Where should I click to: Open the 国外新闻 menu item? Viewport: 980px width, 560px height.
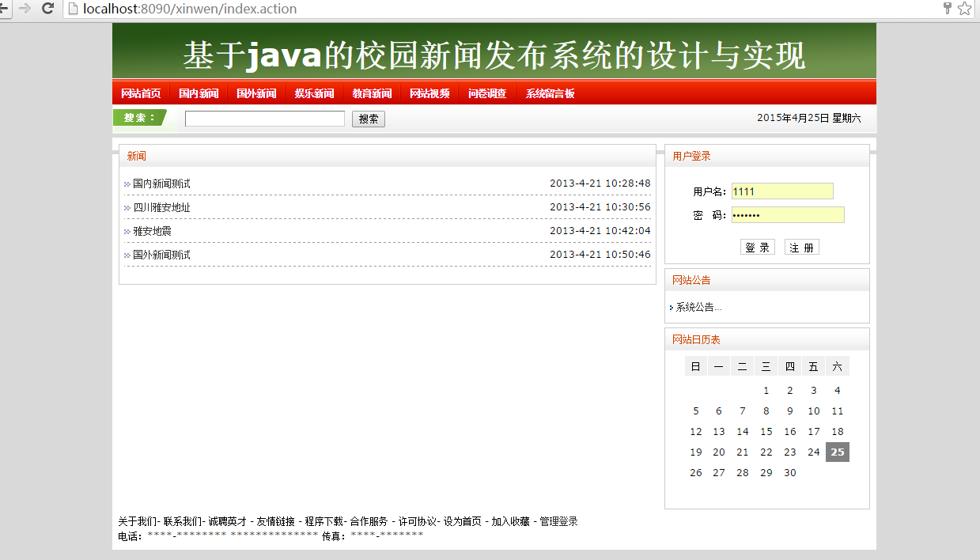pos(256,93)
